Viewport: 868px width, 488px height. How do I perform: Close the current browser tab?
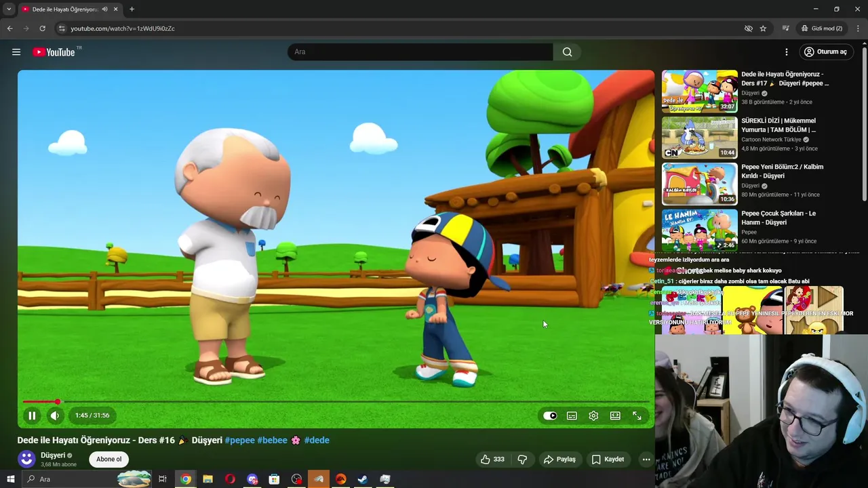click(115, 9)
